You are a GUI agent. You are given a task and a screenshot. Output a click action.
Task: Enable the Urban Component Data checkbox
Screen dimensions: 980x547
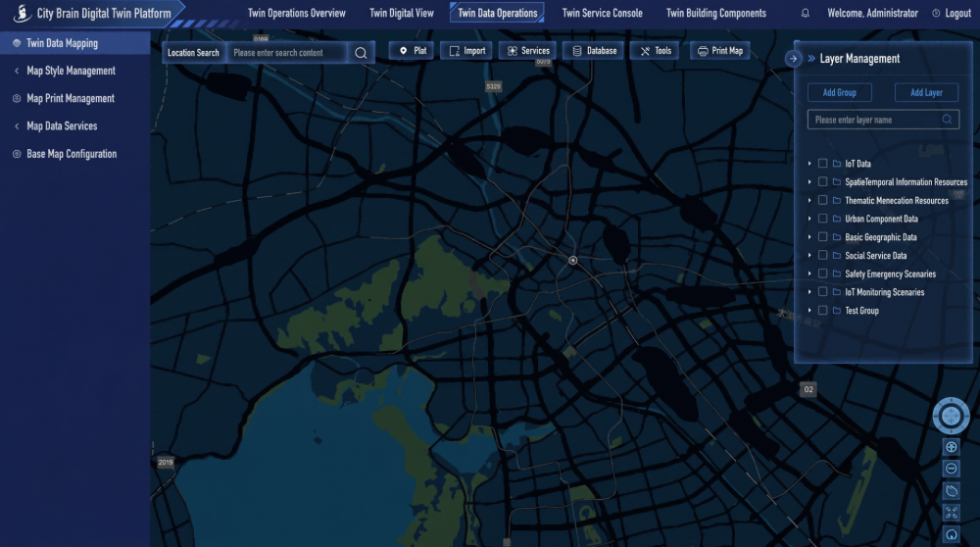[822, 219]
